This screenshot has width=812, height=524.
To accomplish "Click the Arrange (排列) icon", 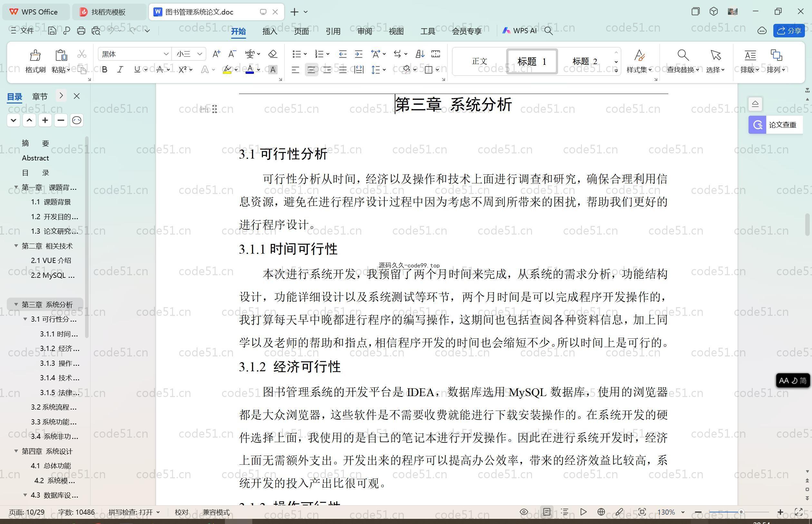I will 776,55.
